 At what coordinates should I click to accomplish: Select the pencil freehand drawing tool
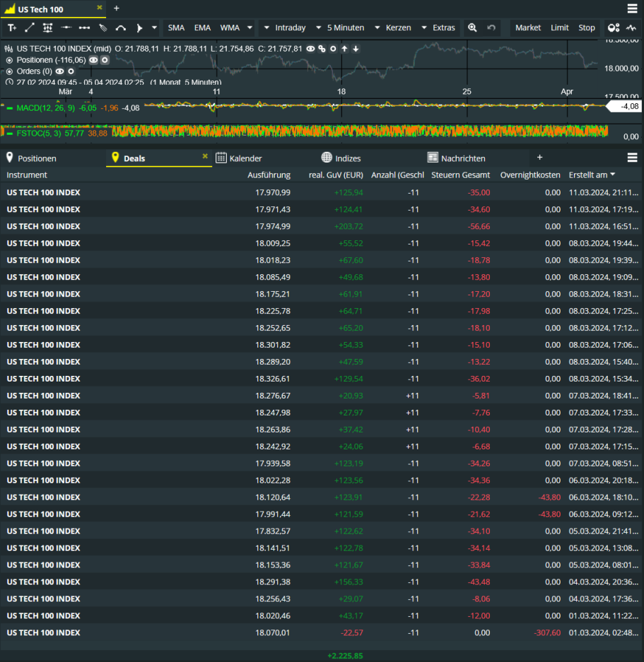(x=103, y=28)
